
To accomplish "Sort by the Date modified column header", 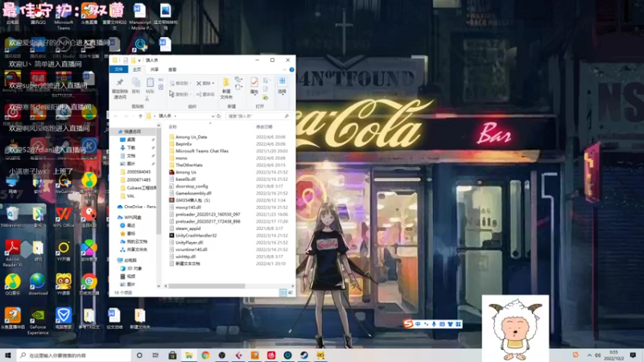I will point(264,127).
